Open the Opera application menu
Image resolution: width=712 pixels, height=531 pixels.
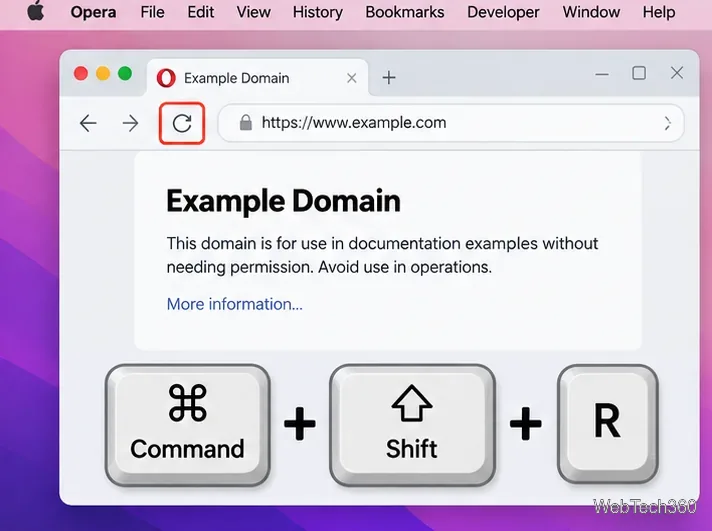[x=93, y=12]
